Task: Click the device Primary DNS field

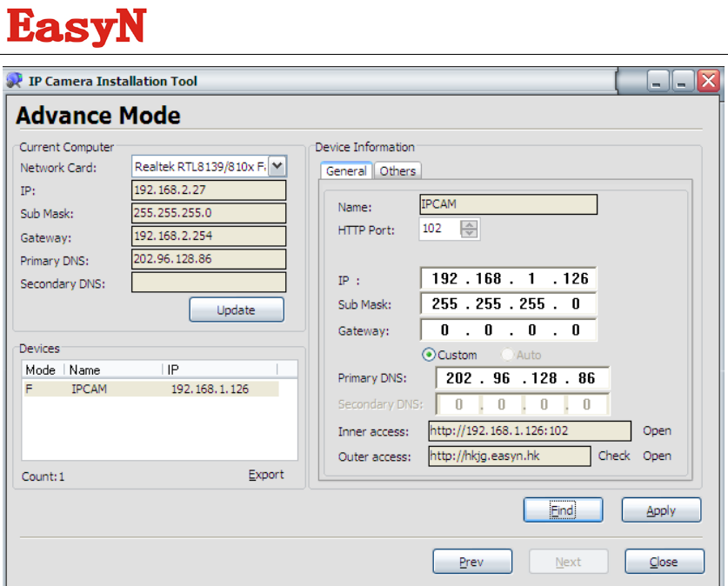Action: point(523,378)
